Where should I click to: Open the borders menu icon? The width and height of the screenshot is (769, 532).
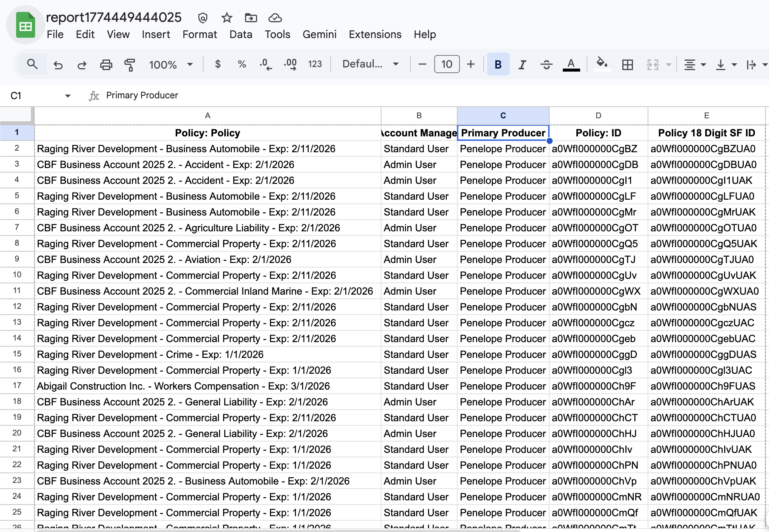[x=628, y=65]
